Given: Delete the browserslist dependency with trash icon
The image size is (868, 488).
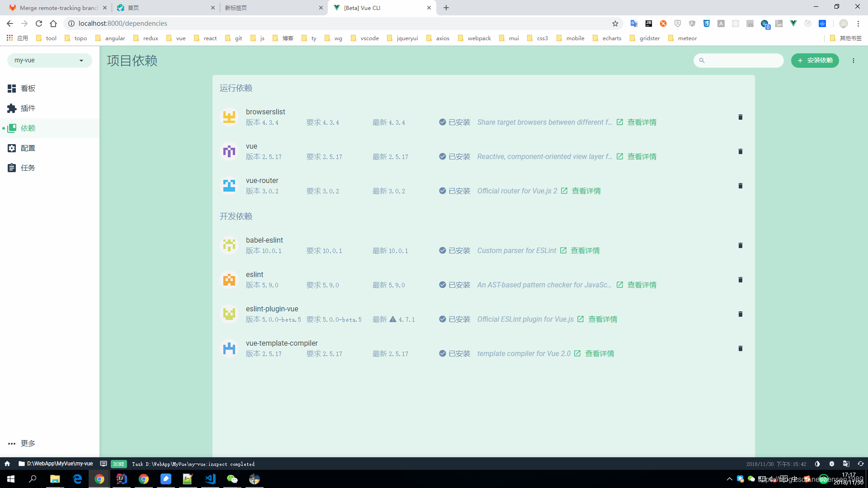Looking at the screenshot, I should click(740, 117).
